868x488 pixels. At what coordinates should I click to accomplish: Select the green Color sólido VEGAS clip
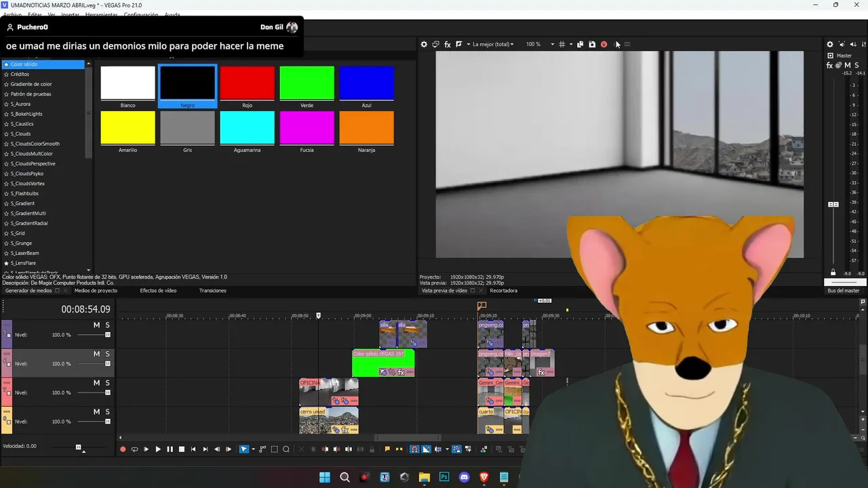(383, 363)
